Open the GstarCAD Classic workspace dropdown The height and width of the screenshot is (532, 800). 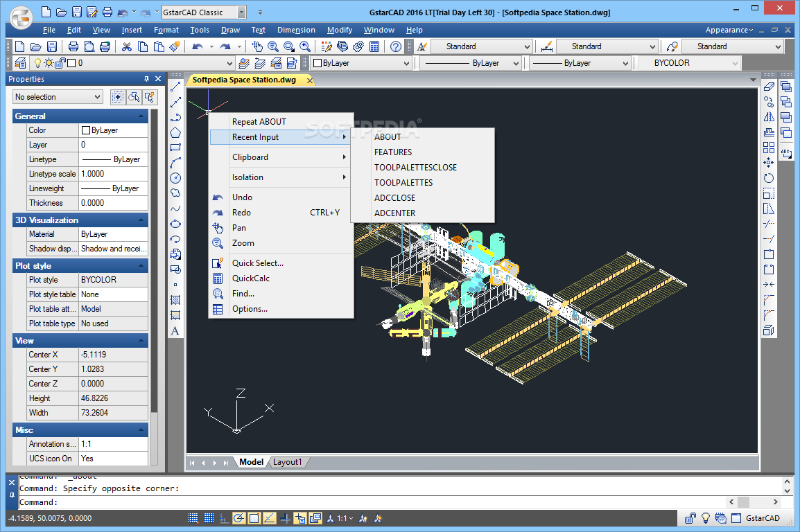point(242,12)
